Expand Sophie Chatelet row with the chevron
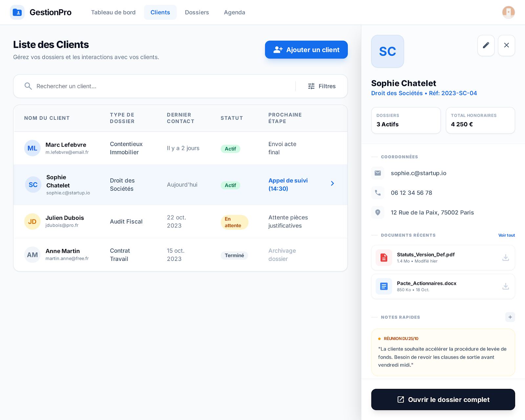The image size is (525, 420). 332,183
